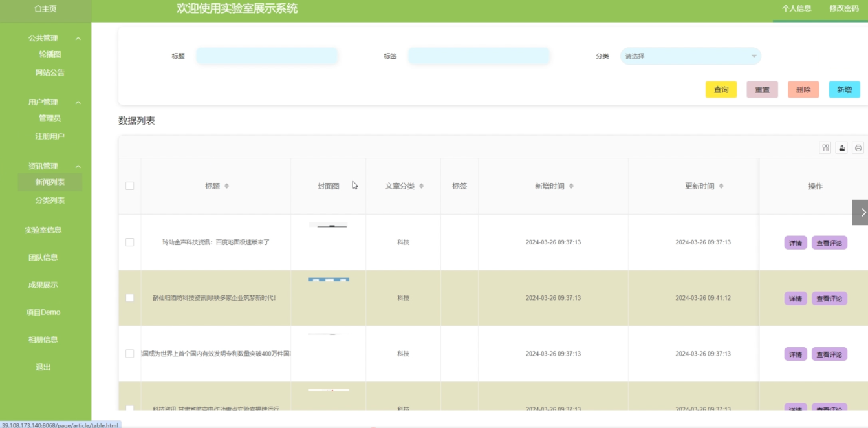The width and height of the screenshot is (868, 428).
Task: Switch to the 修改密码 tab
Action: (x=844, y=9)
